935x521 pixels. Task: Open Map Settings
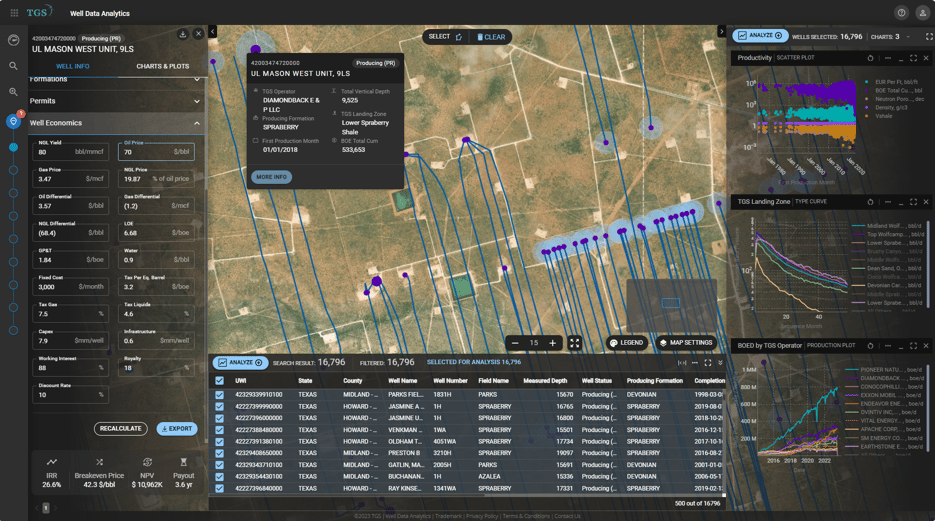[686, 343]
